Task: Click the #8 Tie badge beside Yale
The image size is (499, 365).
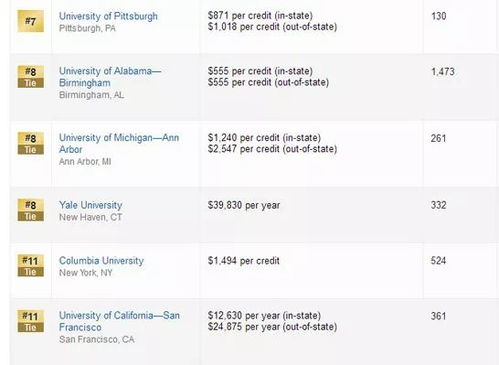Action: pyautogui.click(x=31, y=210)
